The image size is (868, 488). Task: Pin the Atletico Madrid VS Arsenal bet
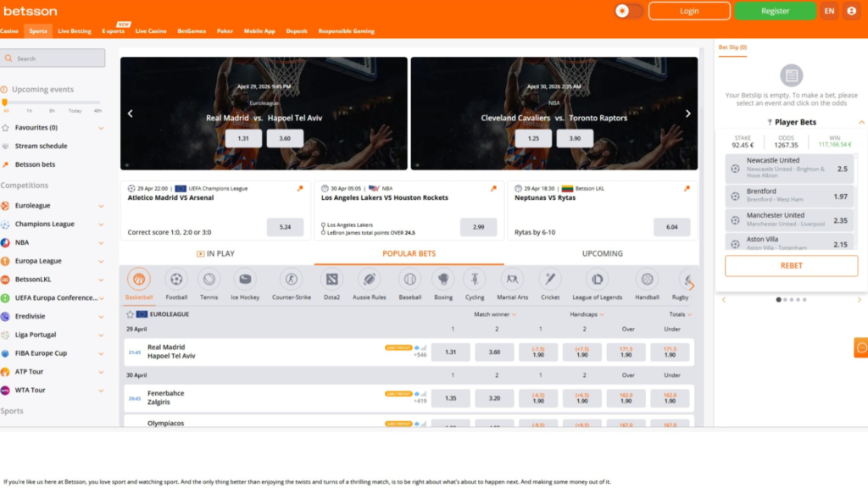click(300, 189)
